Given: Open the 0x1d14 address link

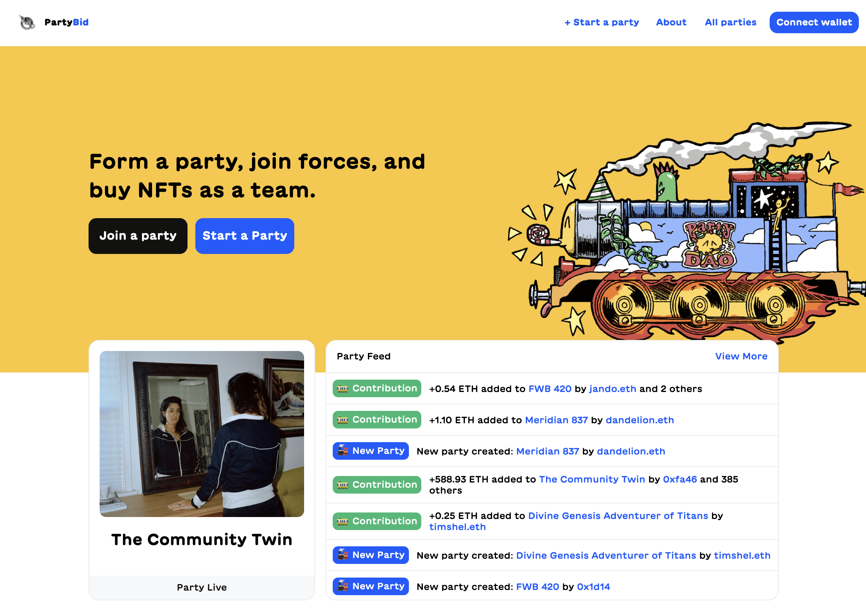Looking at the screenshot, I should tap(593, 587).
